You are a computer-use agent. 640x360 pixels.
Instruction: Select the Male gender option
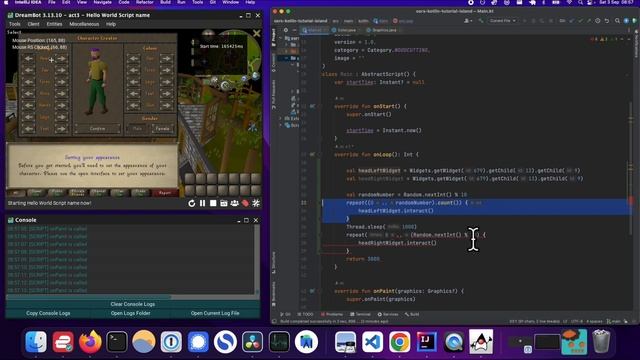(x=138, y=129)
